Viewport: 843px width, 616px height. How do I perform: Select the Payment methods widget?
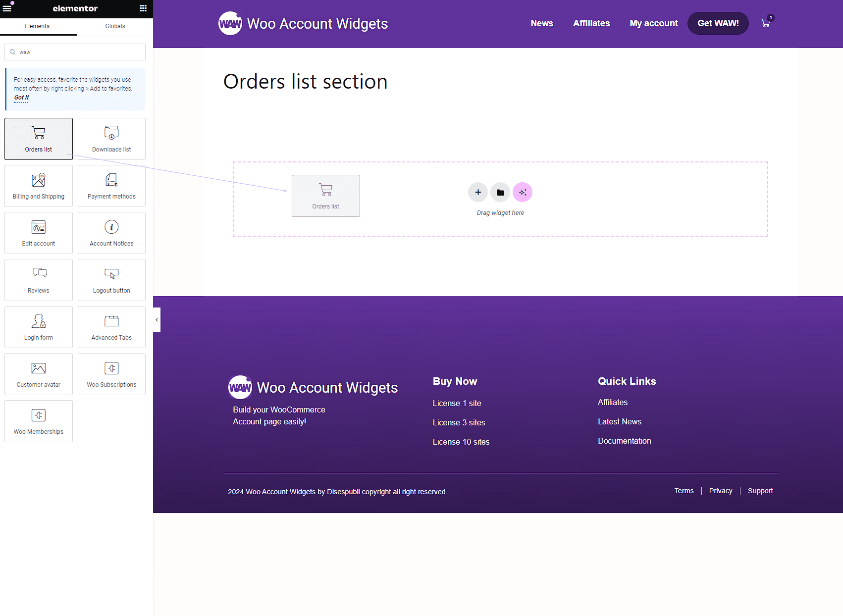111,186
